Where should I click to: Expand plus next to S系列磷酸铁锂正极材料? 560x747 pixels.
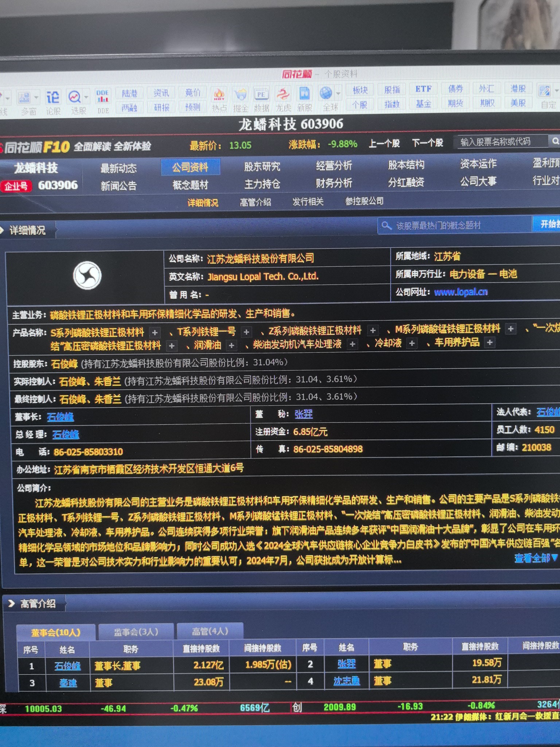coord(155,333)
